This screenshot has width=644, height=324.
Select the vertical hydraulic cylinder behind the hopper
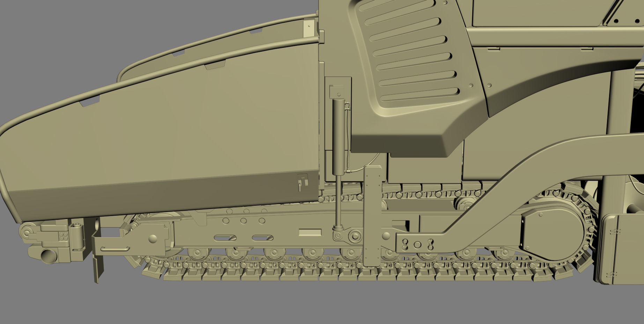338,136
